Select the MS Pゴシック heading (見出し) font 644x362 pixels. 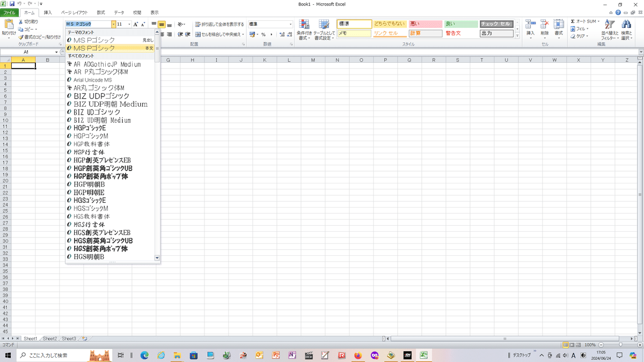[x=110, y=40]
